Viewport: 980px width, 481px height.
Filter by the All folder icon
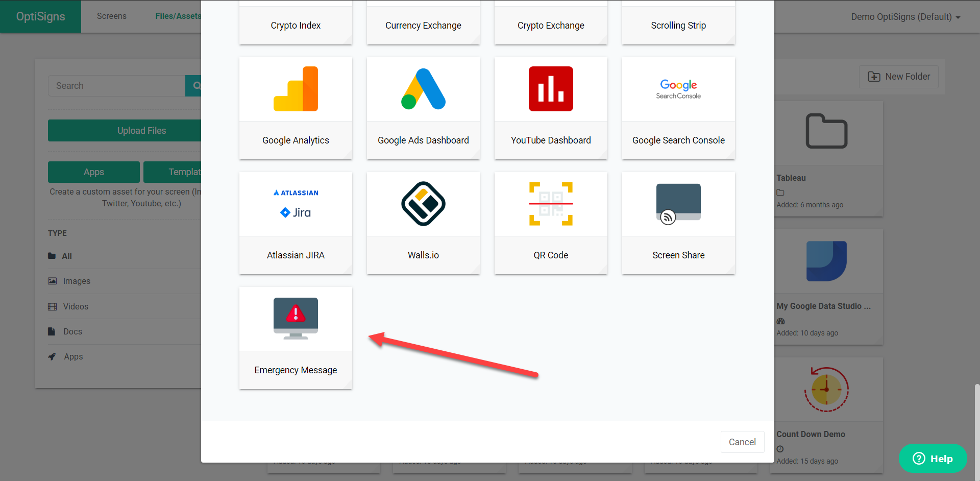click(52, 256)
